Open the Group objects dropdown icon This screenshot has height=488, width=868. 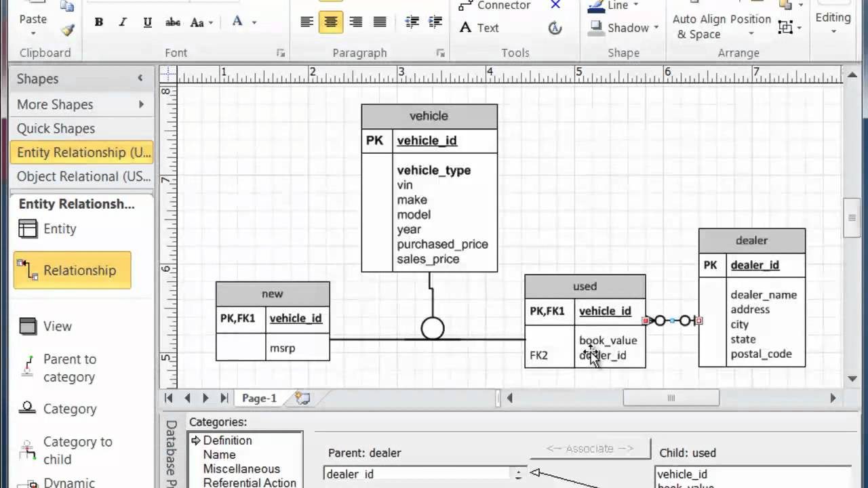pyautogui.click(x=789, y=28)
